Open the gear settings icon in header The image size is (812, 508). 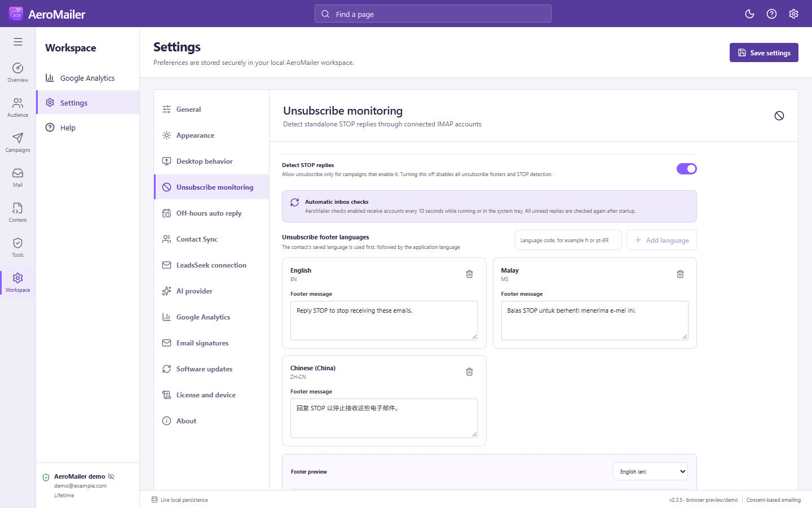pyautogui.click(x=793, y=14)
